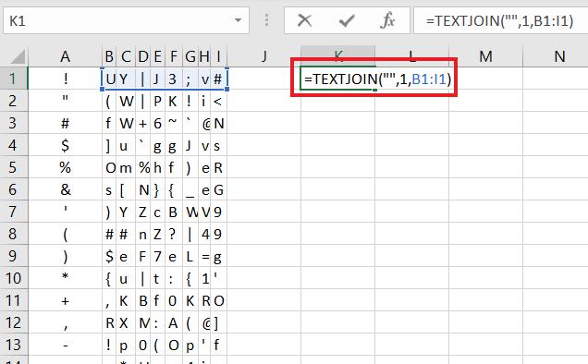Select column M header
The image size is (588, 364).
pos(485,56)
